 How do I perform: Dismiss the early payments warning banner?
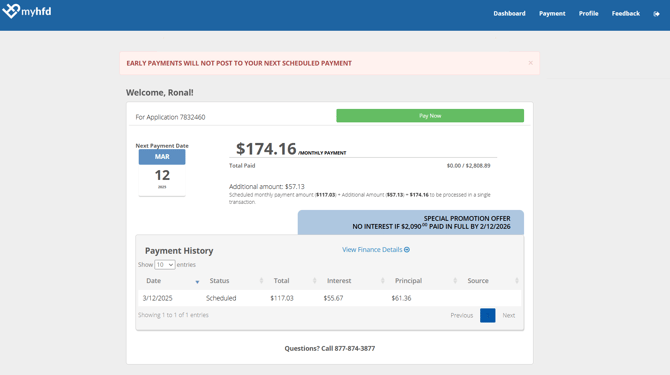pyautogui.click(x=530, y=63)
